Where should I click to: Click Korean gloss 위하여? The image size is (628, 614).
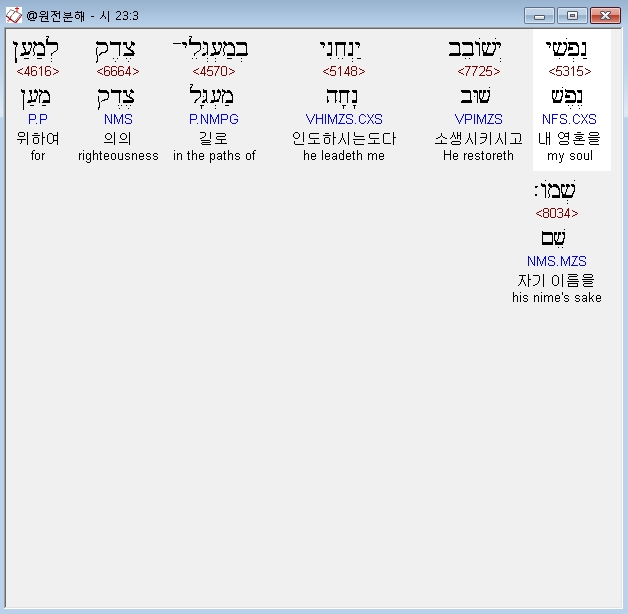click(38, 139)
